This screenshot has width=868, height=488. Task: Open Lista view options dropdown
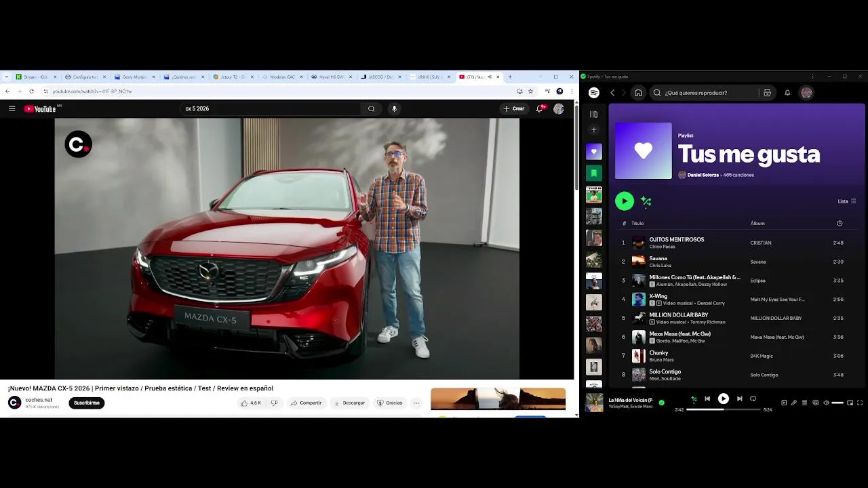click(847, 201)
